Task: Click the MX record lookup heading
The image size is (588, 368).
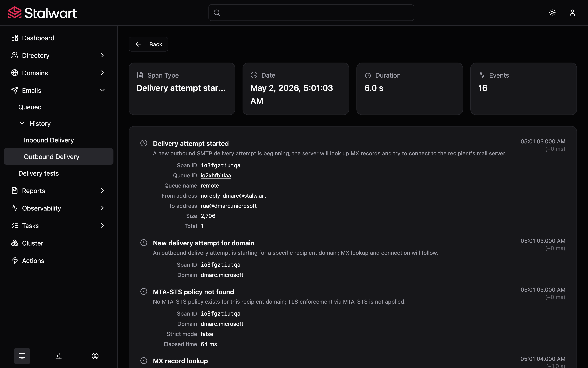Action: click(x=180, y=361)
